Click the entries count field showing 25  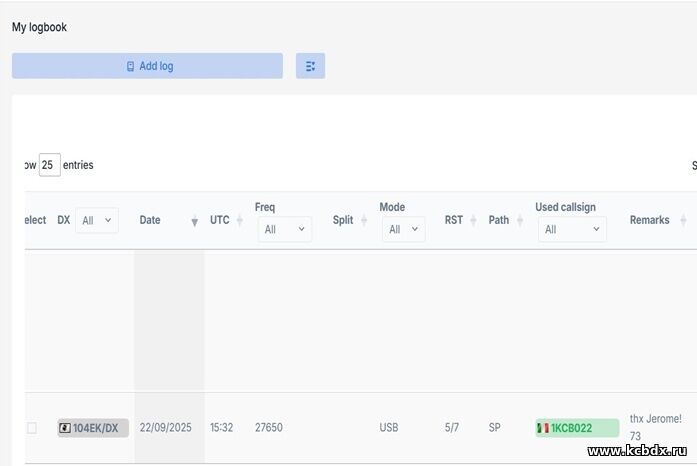pyautogui.click(x=49, y=165)
